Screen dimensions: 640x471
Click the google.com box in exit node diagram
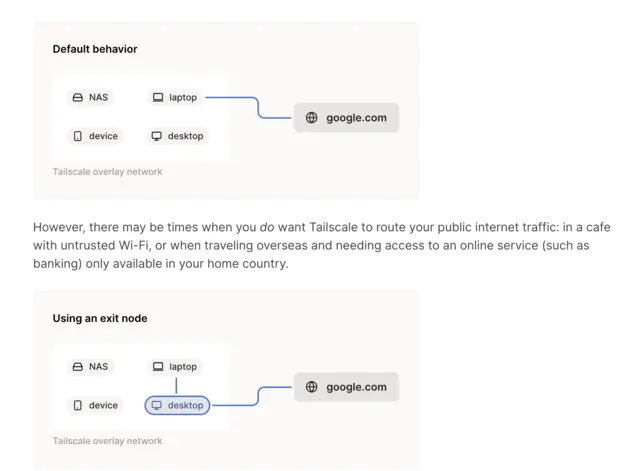click(346, 387)
